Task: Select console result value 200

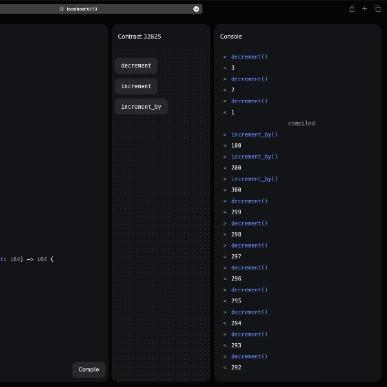Action: (x=236, y=168)
